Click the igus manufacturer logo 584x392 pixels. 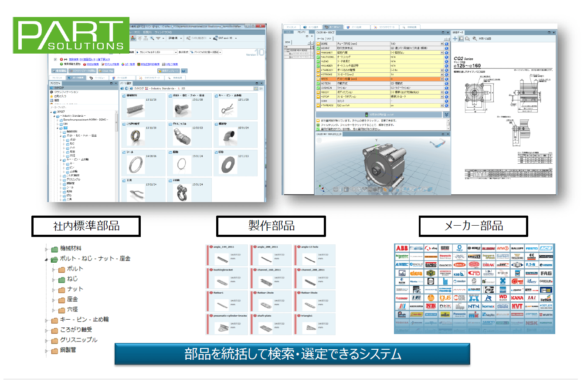(445, 298)
